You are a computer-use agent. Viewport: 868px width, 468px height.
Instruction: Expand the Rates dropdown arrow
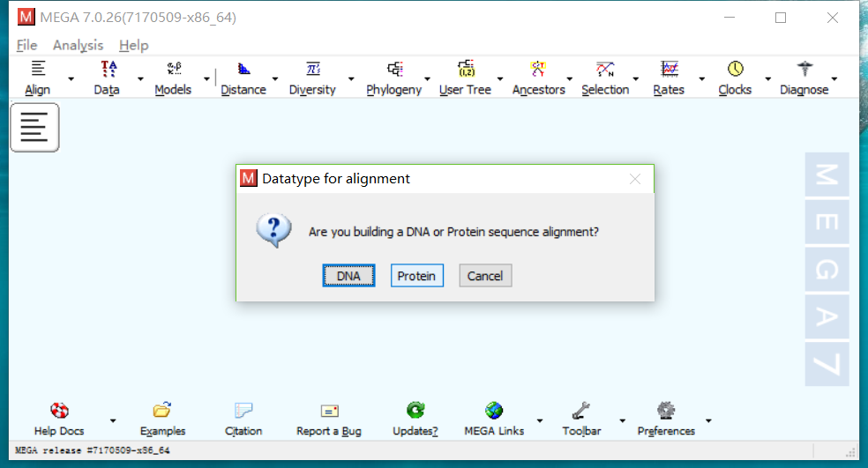(702, 79)
